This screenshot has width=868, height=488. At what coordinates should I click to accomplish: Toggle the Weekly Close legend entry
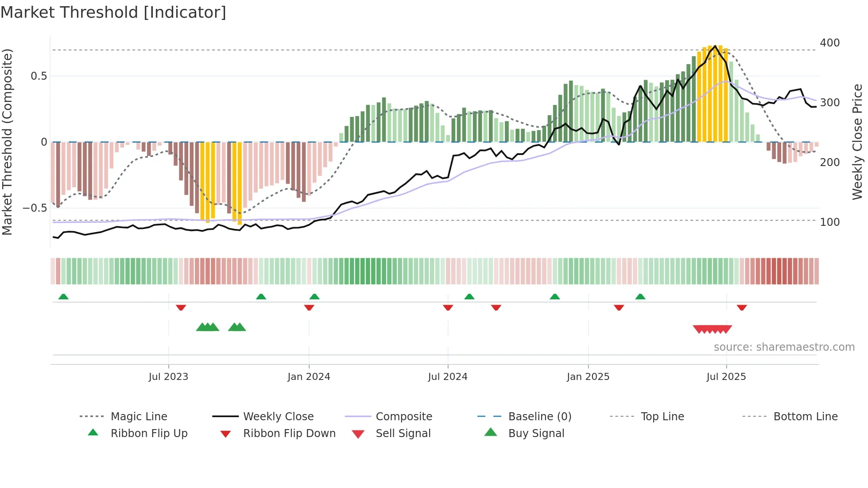click(x=278, y=416)
